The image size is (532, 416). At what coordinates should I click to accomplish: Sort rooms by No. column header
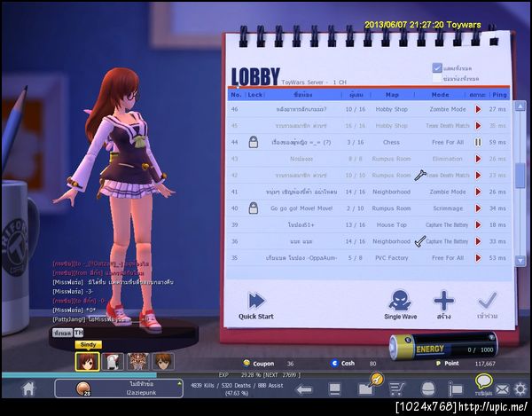[236, 95]
